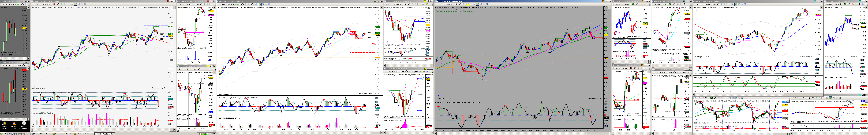This screenshot has height=135, width=868.
Task: Click the 6004.5 price marker on FDAX chart
Action: click(x=171, y=27)
